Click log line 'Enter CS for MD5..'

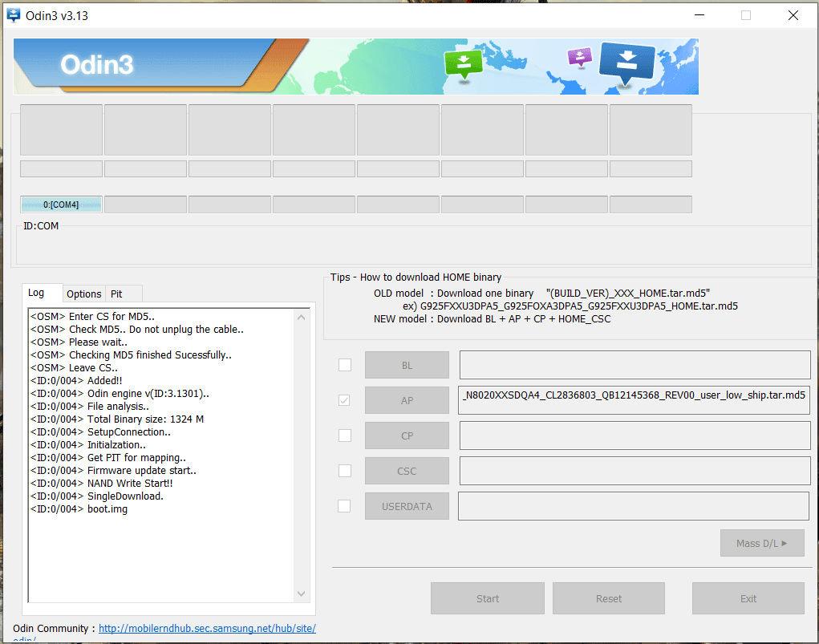(92, 316)
